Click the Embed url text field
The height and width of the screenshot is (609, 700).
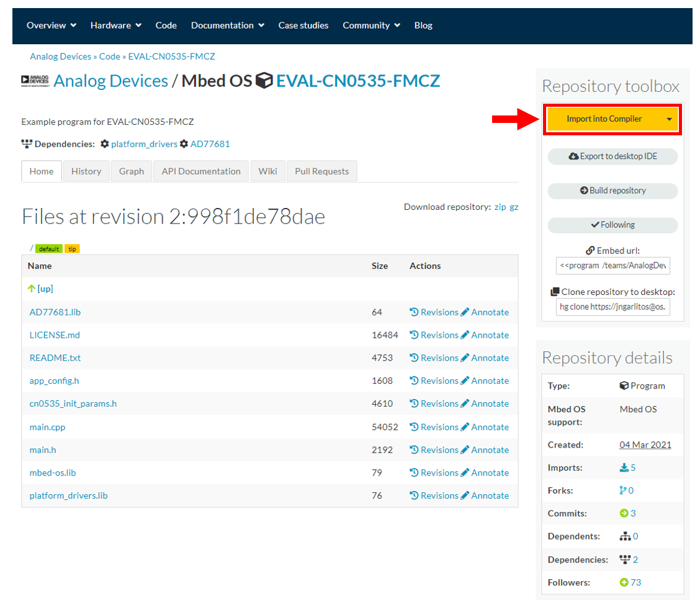(612, 266)
